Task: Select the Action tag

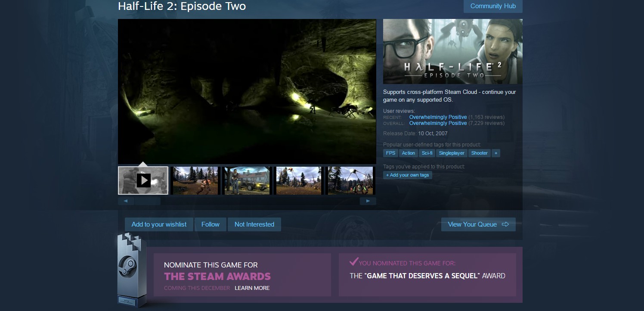Action: coord(409,153)
